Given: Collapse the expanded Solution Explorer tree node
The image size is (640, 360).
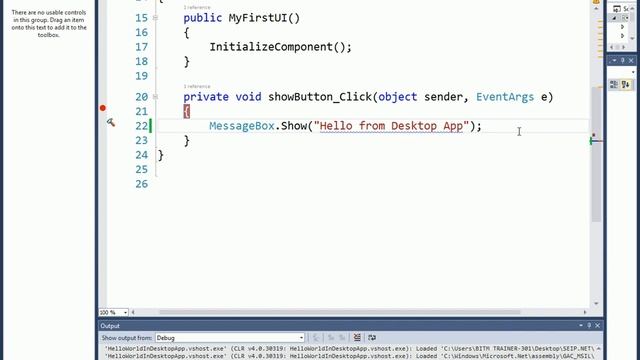Looking at the screenshot, I should [x=614, y=18].
